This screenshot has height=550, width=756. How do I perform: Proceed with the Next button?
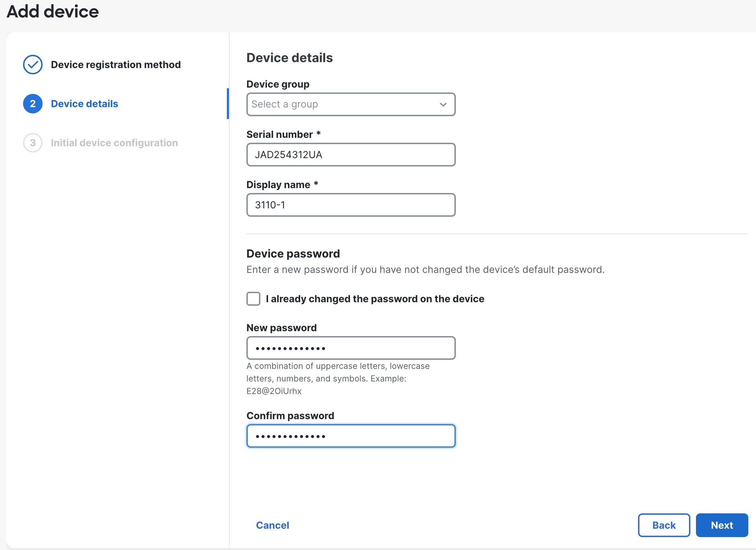(x=721, y=525)
